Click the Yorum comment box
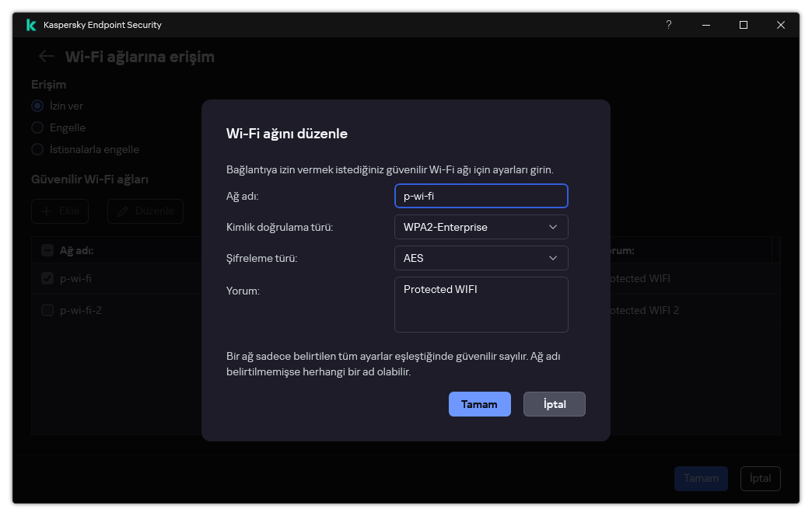 click(x=481, y=305)
